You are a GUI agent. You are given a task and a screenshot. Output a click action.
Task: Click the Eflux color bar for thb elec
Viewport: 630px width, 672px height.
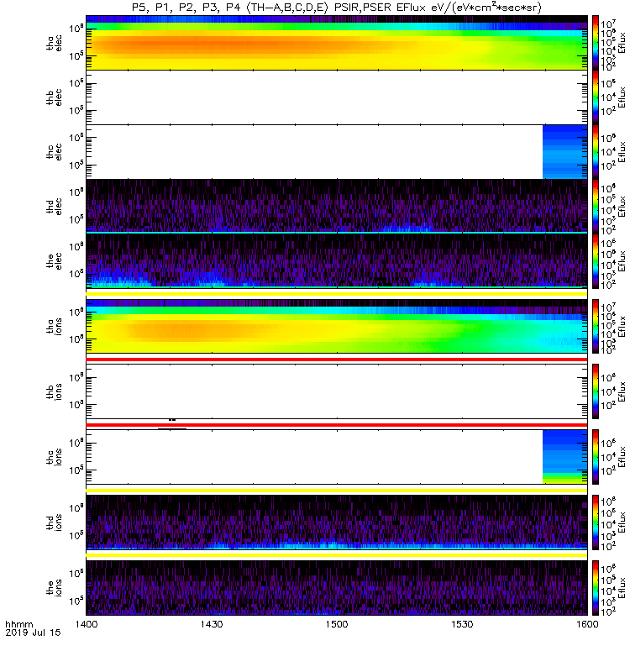tap(596, 97)
